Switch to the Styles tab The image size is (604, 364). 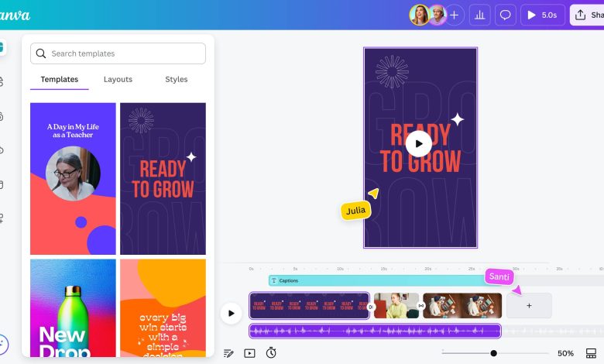pos(176,79)
